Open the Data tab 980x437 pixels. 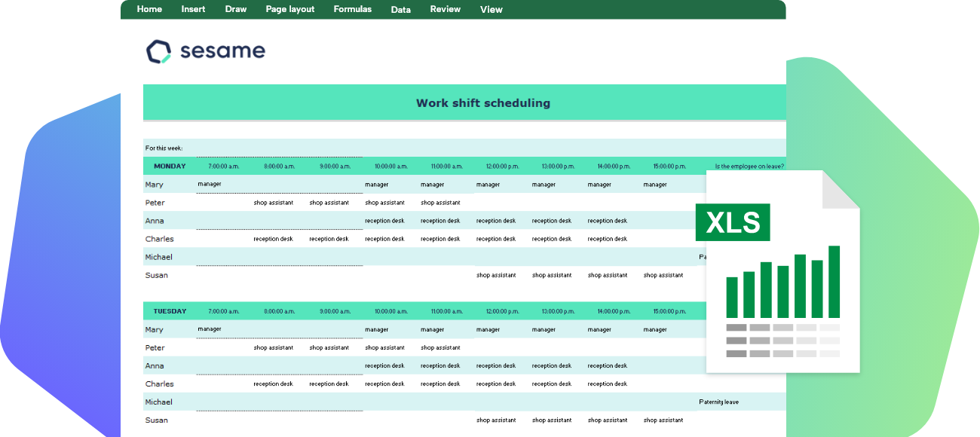tap(401, 10)
